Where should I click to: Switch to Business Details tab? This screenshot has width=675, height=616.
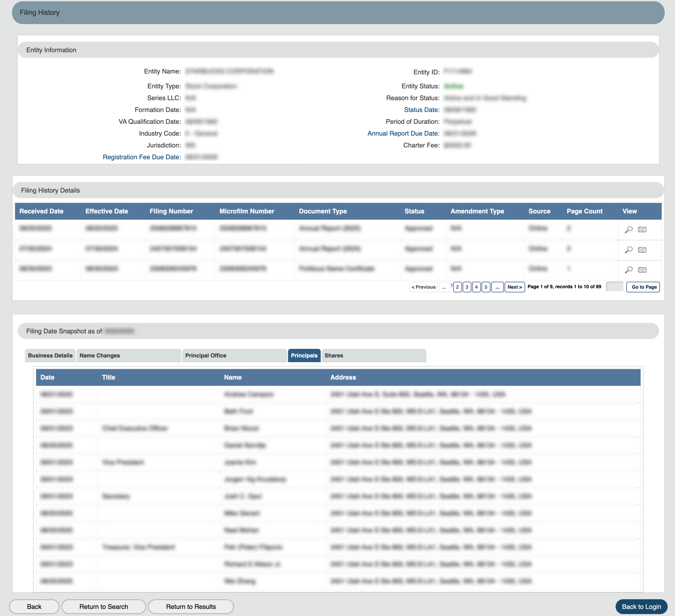[50, 355]
